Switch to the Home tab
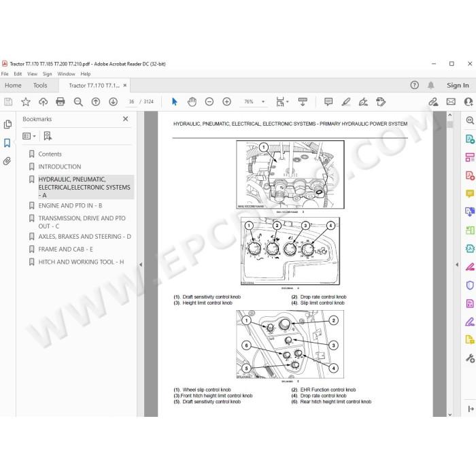The height and width of the screenshot is (476, 476). [13, 85]
